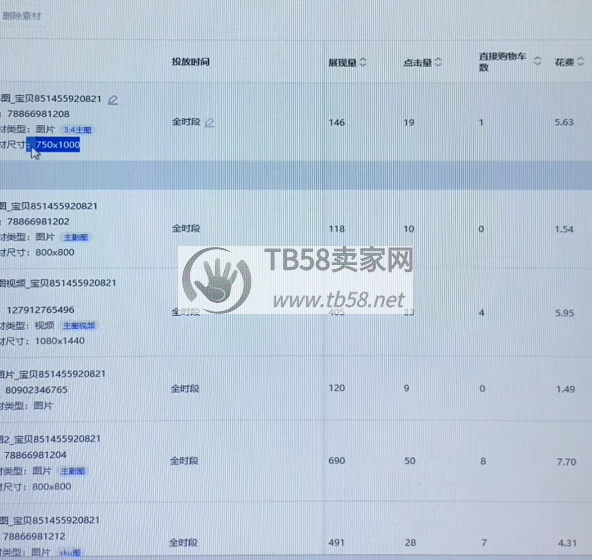Select the material ID 78866981202

pyautogui.click(x=39, y=221)
